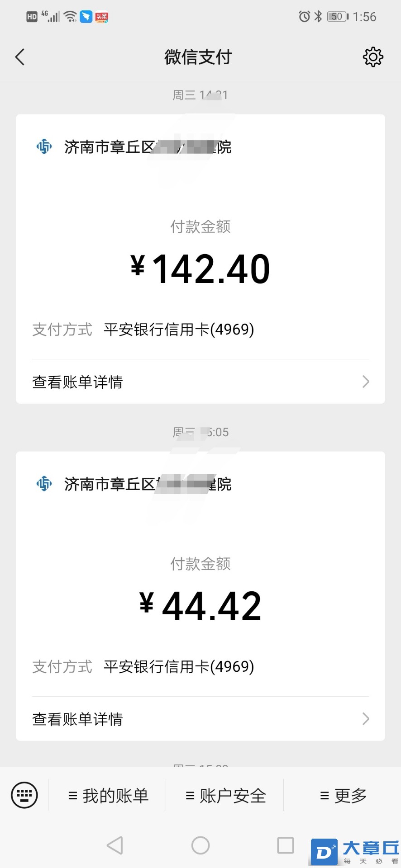401x868 pixels.
Task: Tap Toutiao notification icon in status bar
Action: [x=101, y=17]
